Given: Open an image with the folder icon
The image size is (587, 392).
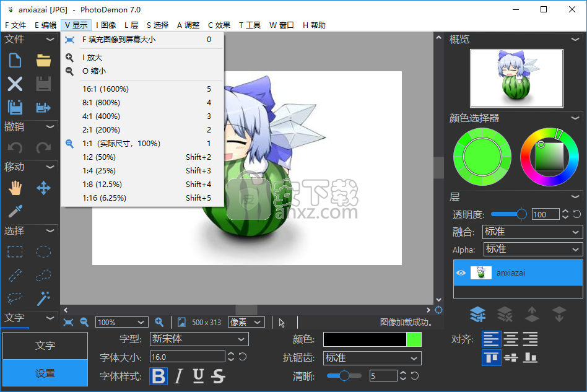Looking at the screenshot, I should [x=43, y=60].
